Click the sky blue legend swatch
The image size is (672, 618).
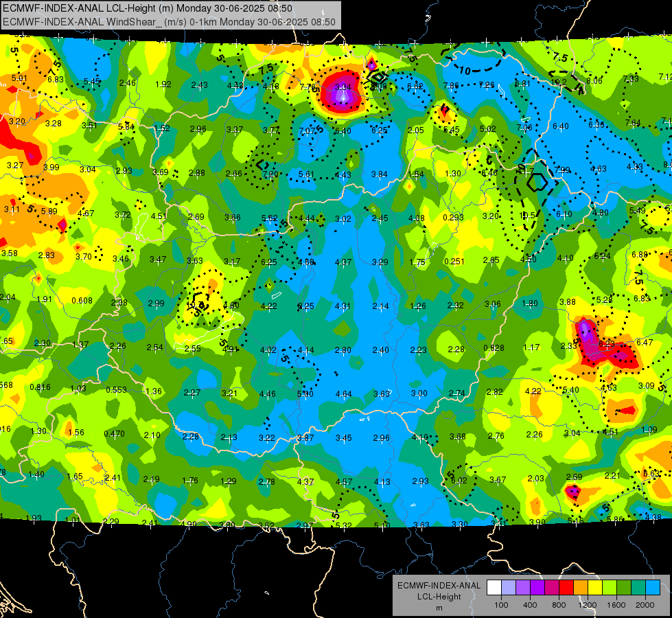(653, 587)
